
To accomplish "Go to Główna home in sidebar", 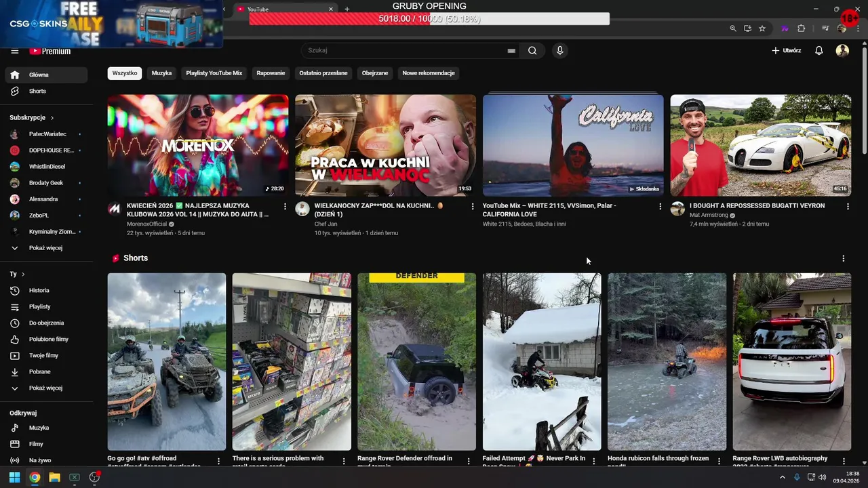I will pos(46,75).
